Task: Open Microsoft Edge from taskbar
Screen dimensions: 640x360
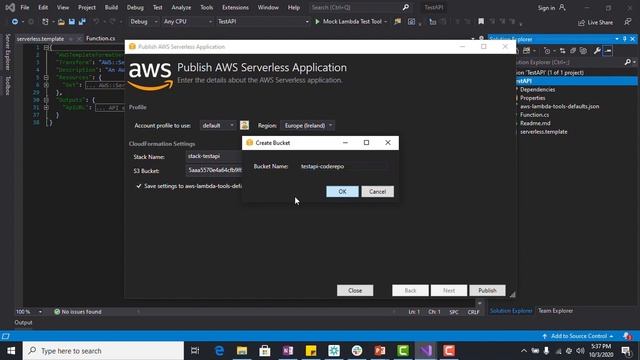Action: coord(219,351)
